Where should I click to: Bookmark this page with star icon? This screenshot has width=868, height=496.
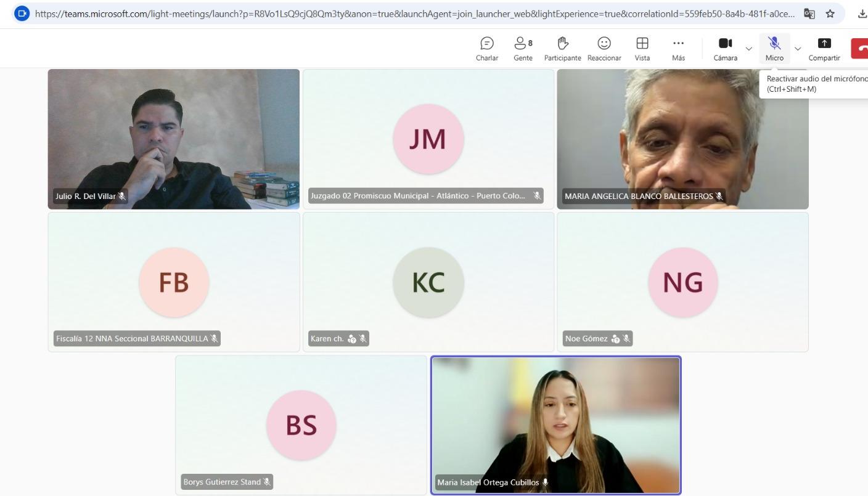[x=830, y=14]
